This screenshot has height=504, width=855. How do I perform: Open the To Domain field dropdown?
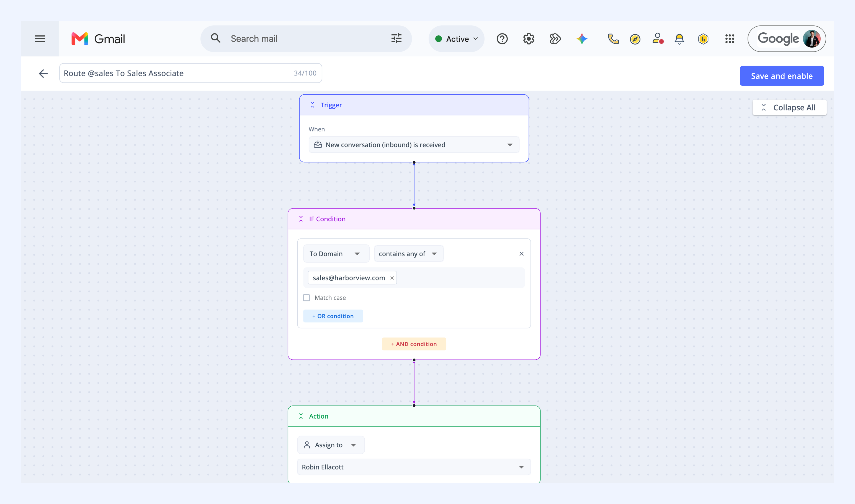pyautogui.click(x=336, y=254)
